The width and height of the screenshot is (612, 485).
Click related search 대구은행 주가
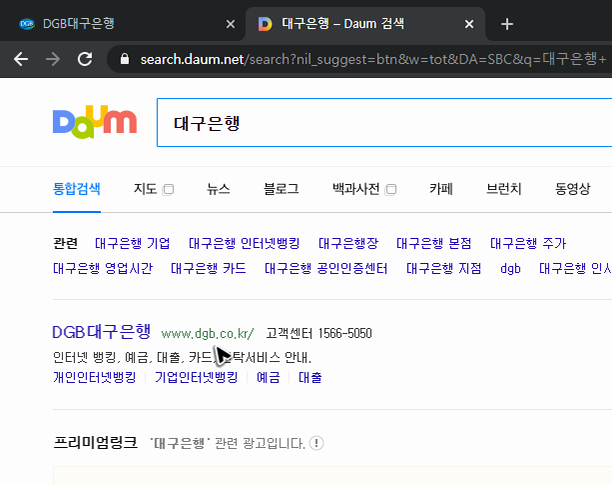528,243
